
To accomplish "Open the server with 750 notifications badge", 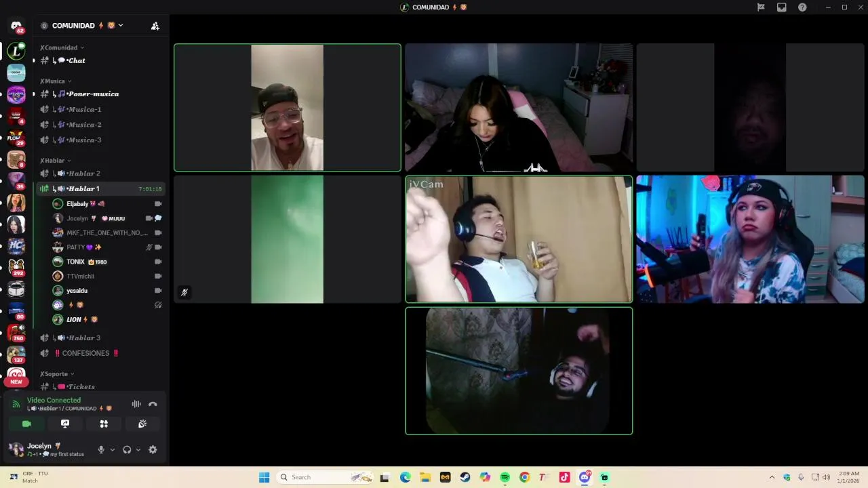I will click(x=16, y=332).
